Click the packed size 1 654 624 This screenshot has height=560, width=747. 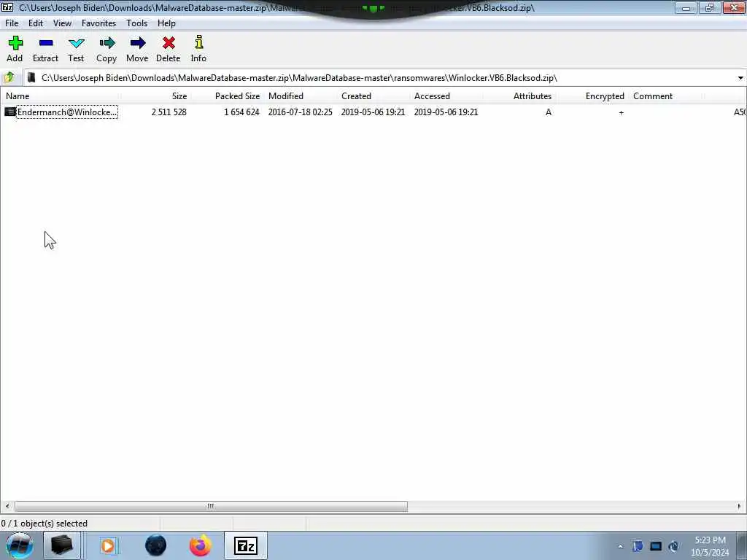click(x=241, y=112)
